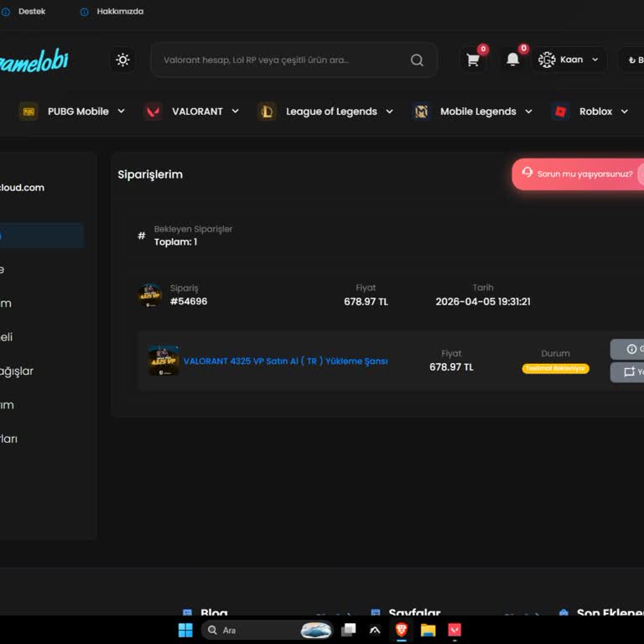Click the Siparişlerim heading
Viewport: 644px width, 644px height.
(x=150, y=174)
